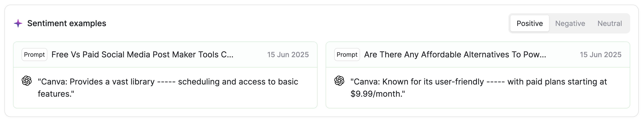Select the quote starting Canva: Provides a vast library
Screen dimensions: 644x122
click(168, 88)
